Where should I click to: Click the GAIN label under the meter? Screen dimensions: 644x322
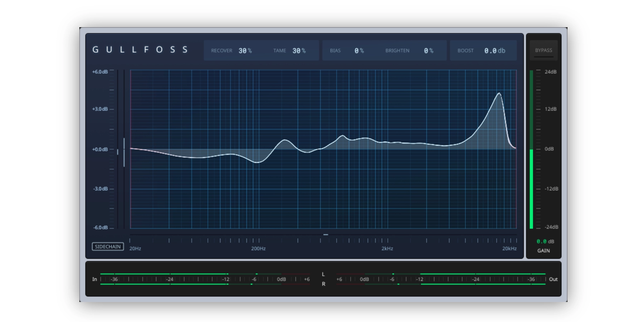tap(543, 251)
